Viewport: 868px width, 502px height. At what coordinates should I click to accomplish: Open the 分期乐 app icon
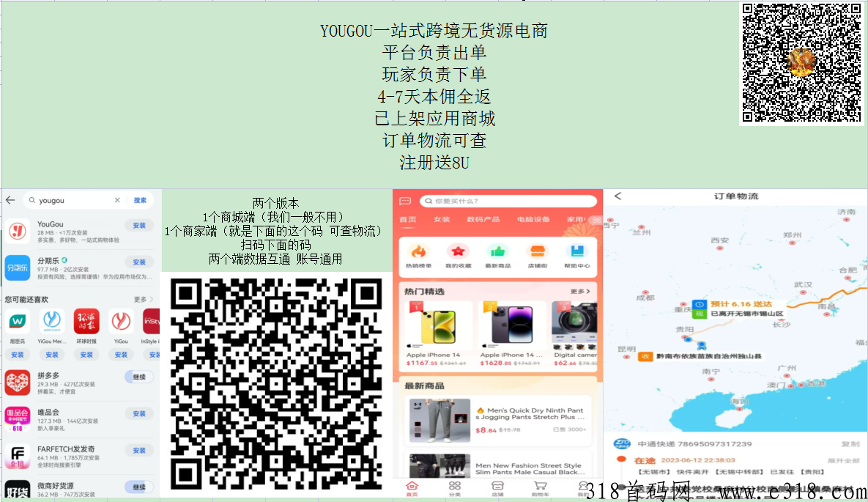click(x=18, y=267)
